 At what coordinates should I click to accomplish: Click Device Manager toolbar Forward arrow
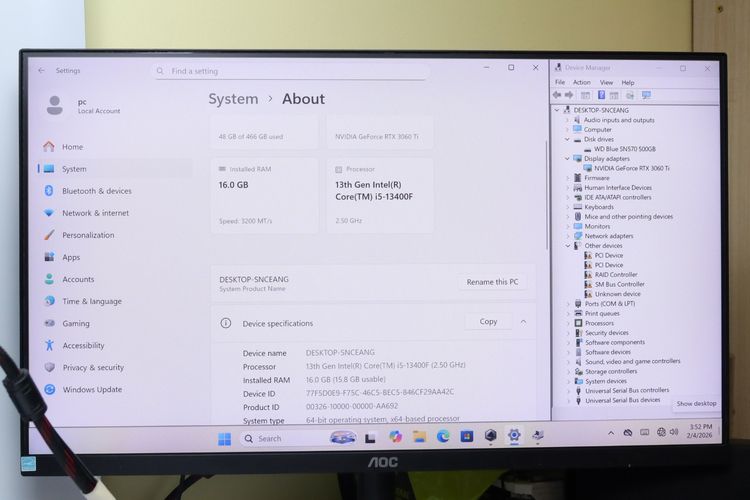(x=569, y=95)
